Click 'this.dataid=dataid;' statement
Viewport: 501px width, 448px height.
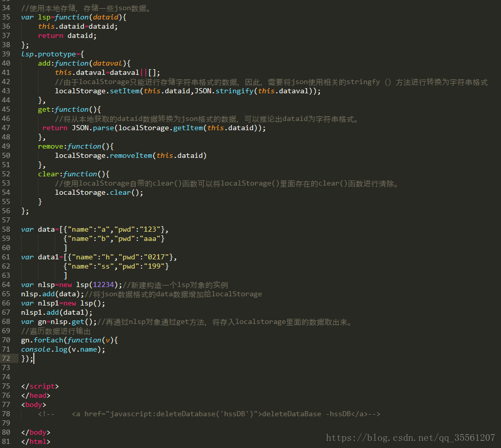pos(78,27)
